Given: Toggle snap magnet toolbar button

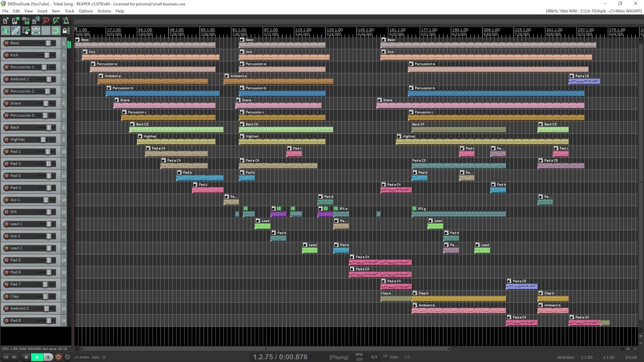Looking at the screenshot, I should 56,31.
